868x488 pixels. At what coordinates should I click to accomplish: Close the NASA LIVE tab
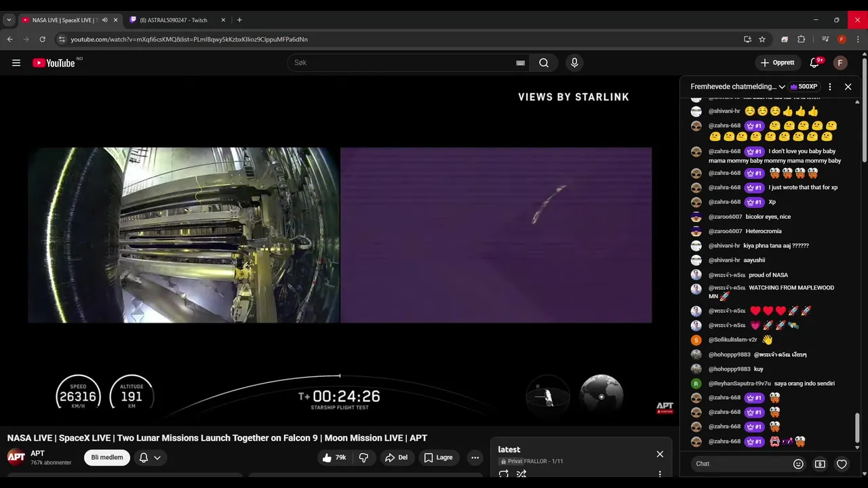[x=115, y=20]
